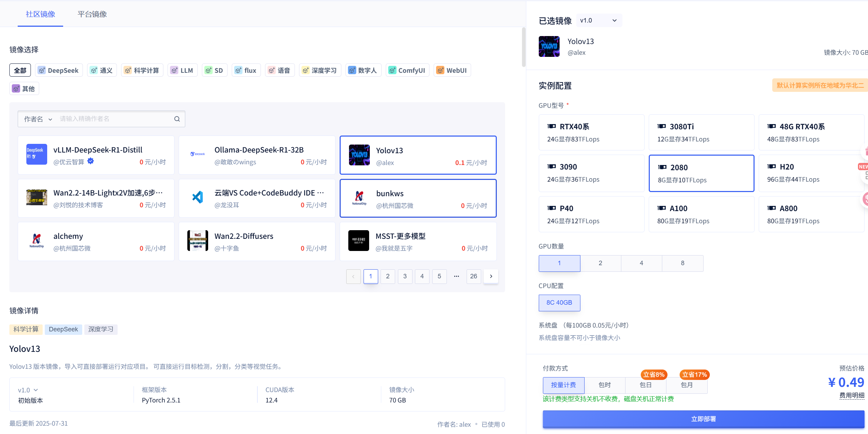
Task: Click the GPU card icon on 3080Ti
Action: pos(662,127)
